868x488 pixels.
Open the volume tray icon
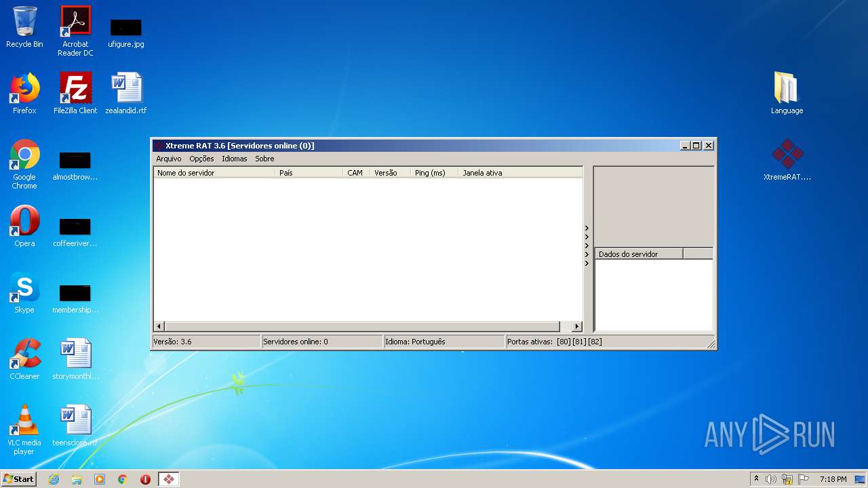click(x=771, y=479)
